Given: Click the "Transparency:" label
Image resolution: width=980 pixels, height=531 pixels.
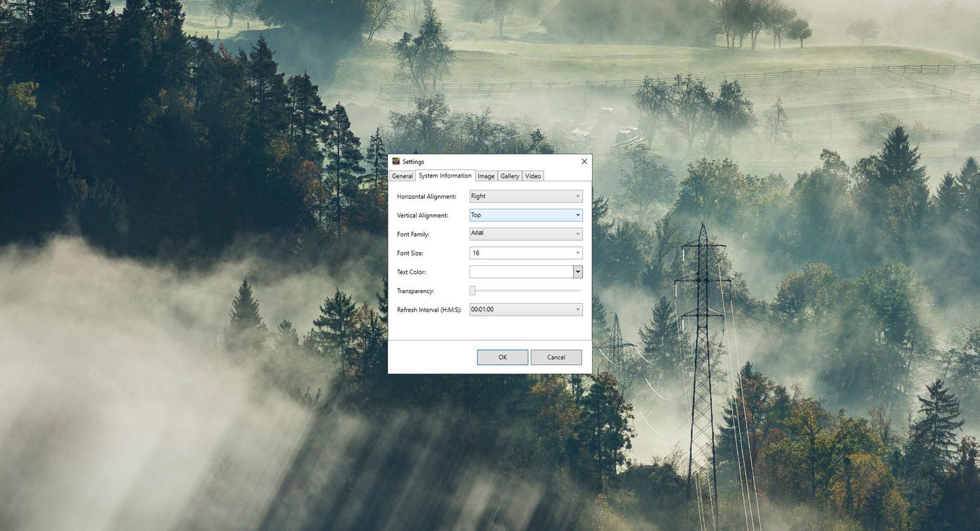Looking at the screenshot, I should pyautogui.click(x=415, y=291).
